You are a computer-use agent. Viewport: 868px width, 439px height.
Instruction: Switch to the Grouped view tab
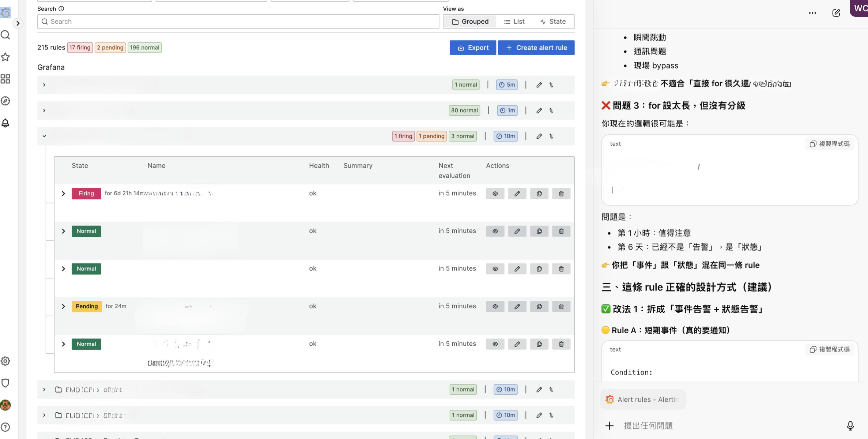(x=470, y=21)
